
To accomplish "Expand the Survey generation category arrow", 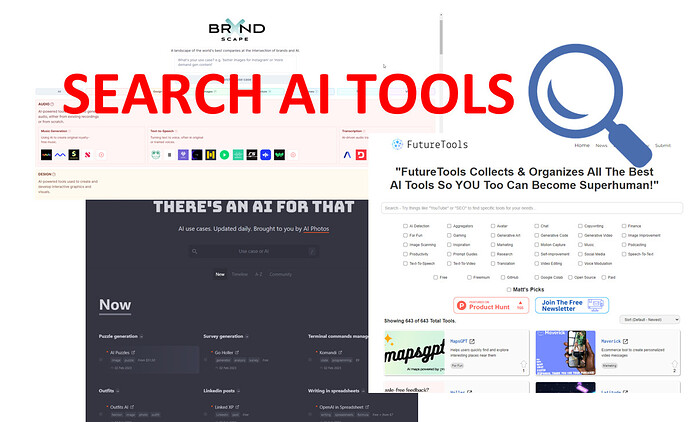I will point(247,337).
